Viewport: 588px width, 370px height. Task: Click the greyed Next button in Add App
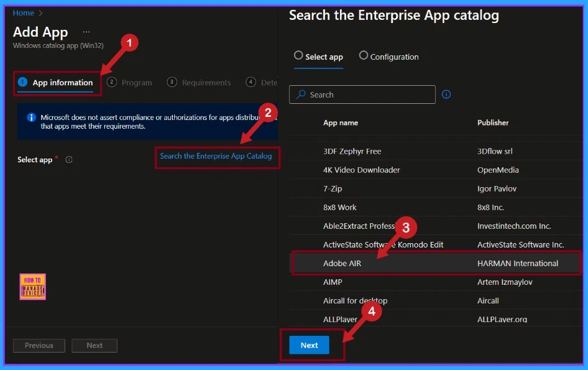(x=94, y=345)
